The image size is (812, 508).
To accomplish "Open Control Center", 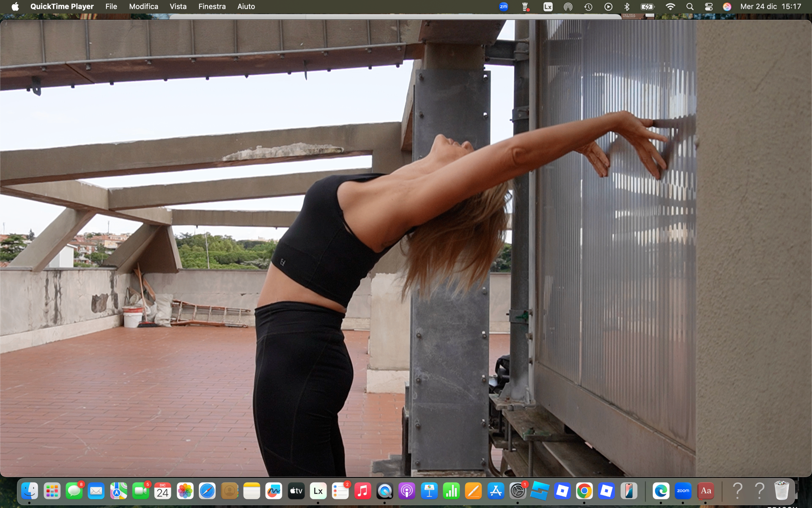I will 708,6.
